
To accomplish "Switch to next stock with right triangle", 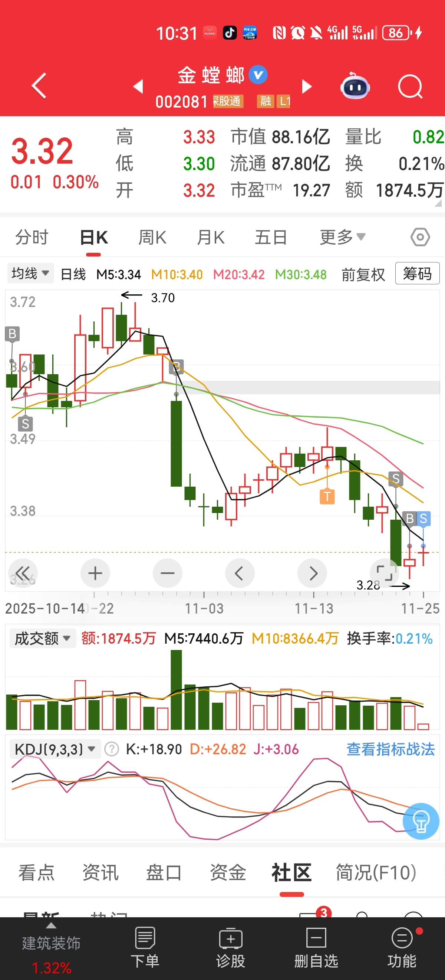I will [x=306, y=86].
